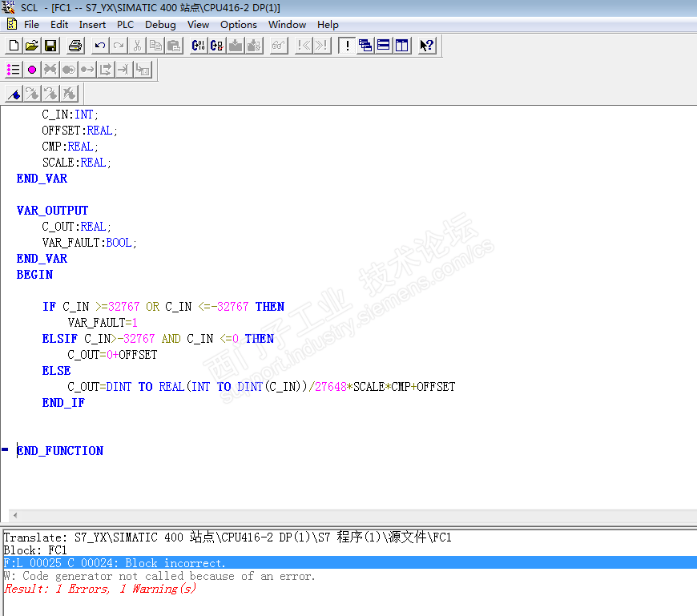This screenshot has height=616, width=697.
Task: Click the ELSE keyword
Action: 56,371
